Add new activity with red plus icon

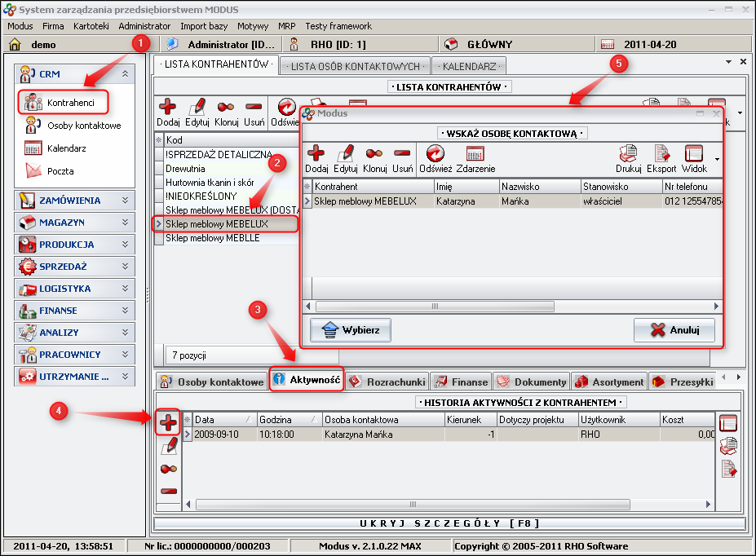pyautogui.click(x=169, y=422)
